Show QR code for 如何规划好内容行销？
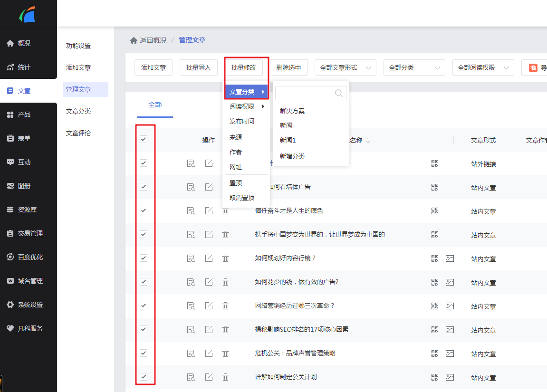Viewport: 547px width, 392px height. [435, 258]
